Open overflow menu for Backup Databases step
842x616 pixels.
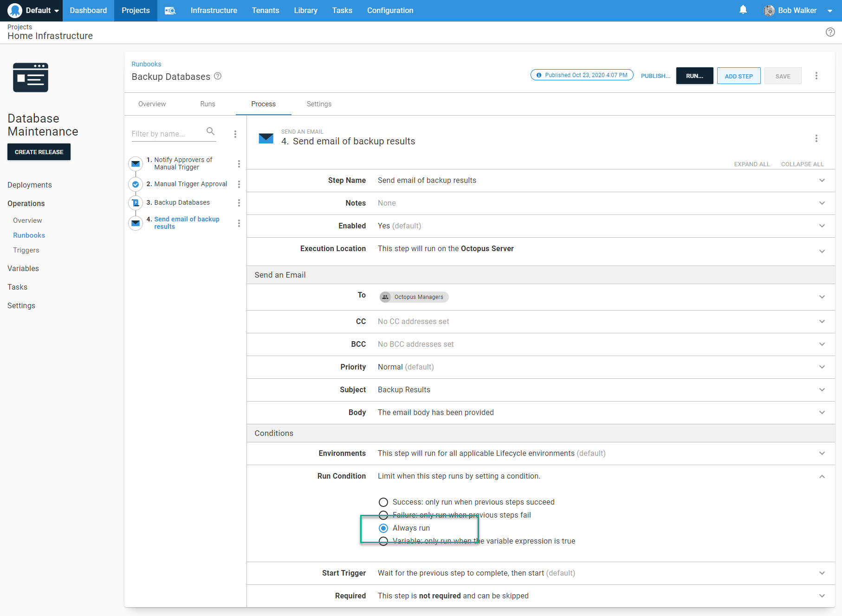click(x=239, y=203)
